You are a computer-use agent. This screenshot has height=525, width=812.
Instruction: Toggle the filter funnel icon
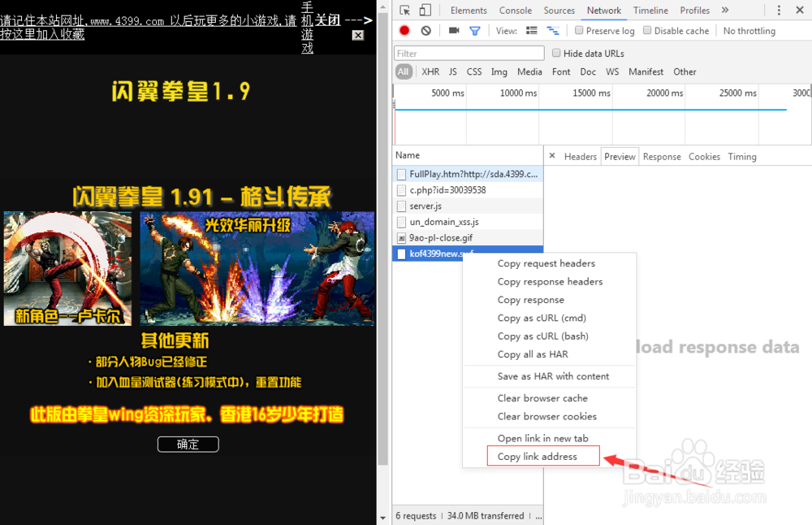474,31
